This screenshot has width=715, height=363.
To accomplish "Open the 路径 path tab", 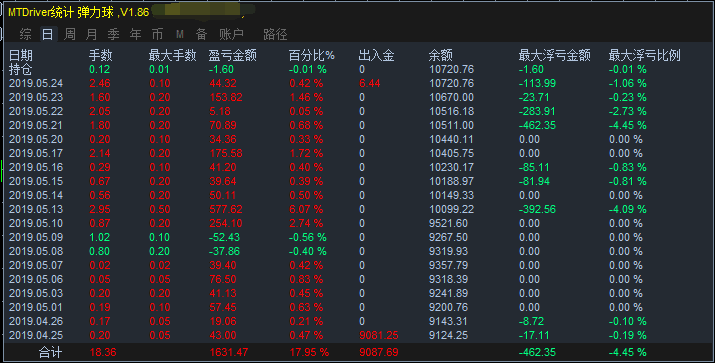I will click(275, 34).
